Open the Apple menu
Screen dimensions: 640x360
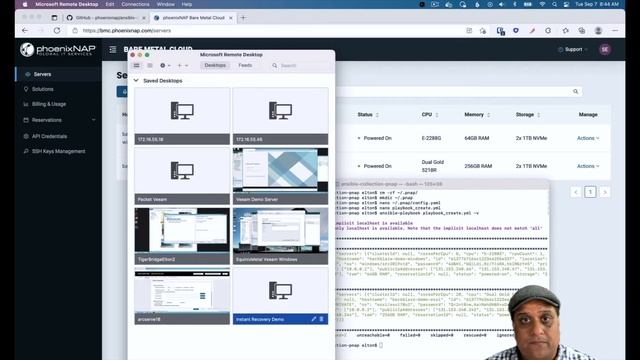coord(25,4)
